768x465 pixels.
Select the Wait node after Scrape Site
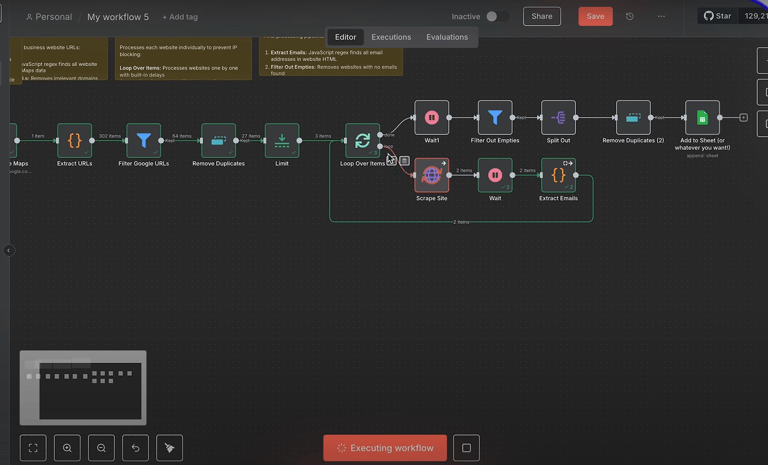tap(495, 175)
